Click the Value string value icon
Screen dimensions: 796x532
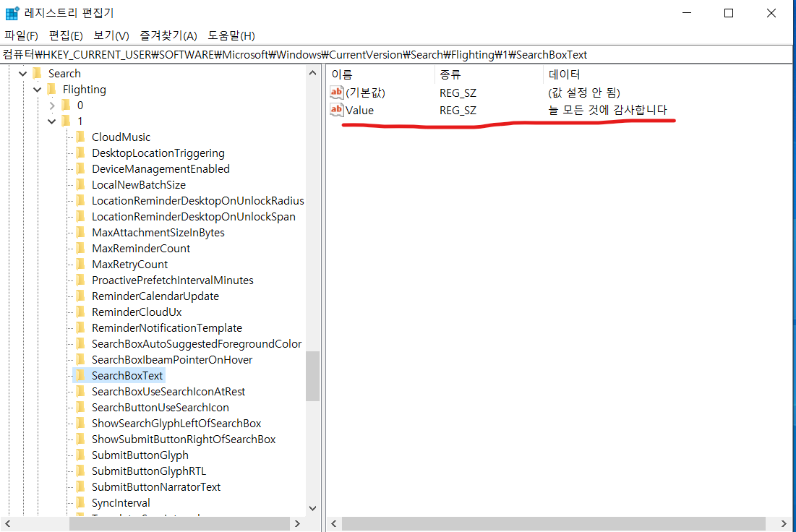337,110
